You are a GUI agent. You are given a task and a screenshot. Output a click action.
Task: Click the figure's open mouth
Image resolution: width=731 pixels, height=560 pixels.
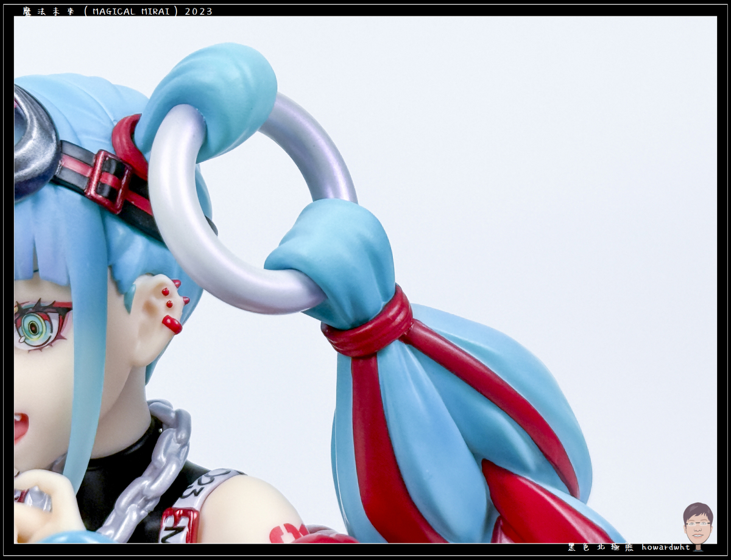coord(19,426)
